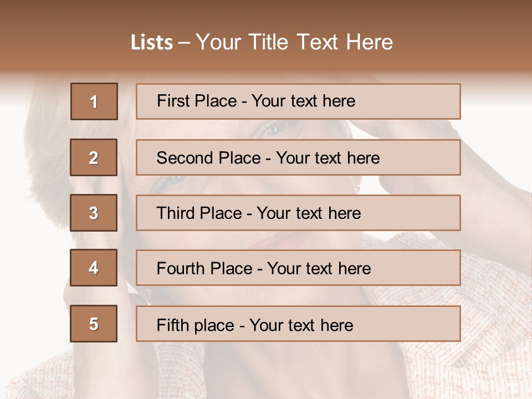Select the number 2 square
532x399 pixels.
tap(94, 157)
